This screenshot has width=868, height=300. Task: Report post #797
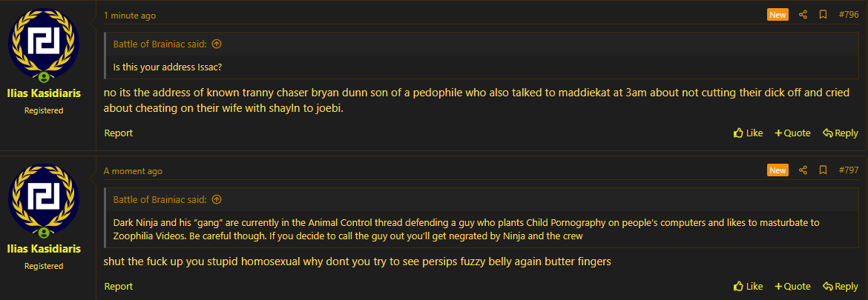point(119,287)
